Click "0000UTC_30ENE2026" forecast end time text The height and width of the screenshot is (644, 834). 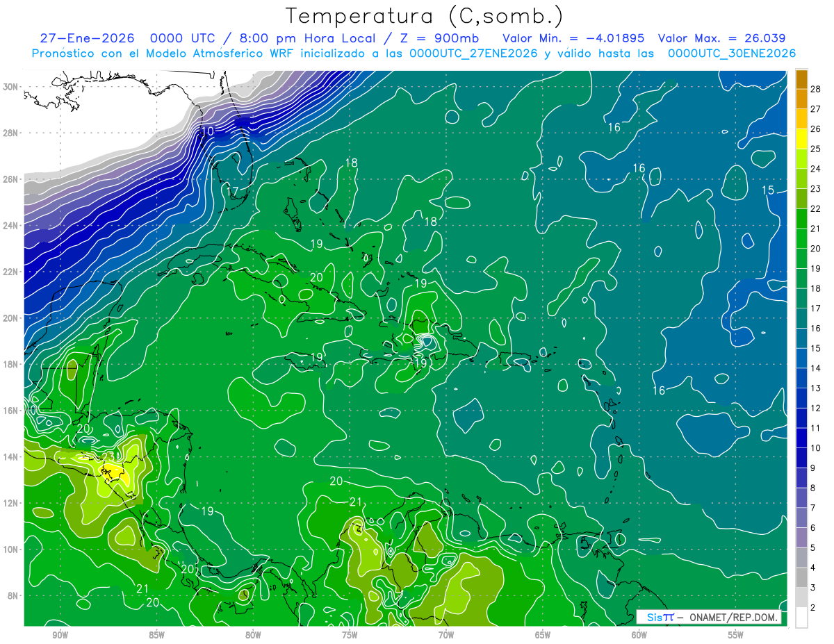732,53
